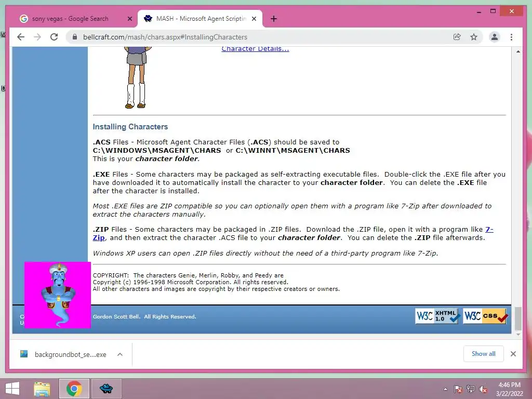Click the Chrome taskbar icon

tap(74, 389)
